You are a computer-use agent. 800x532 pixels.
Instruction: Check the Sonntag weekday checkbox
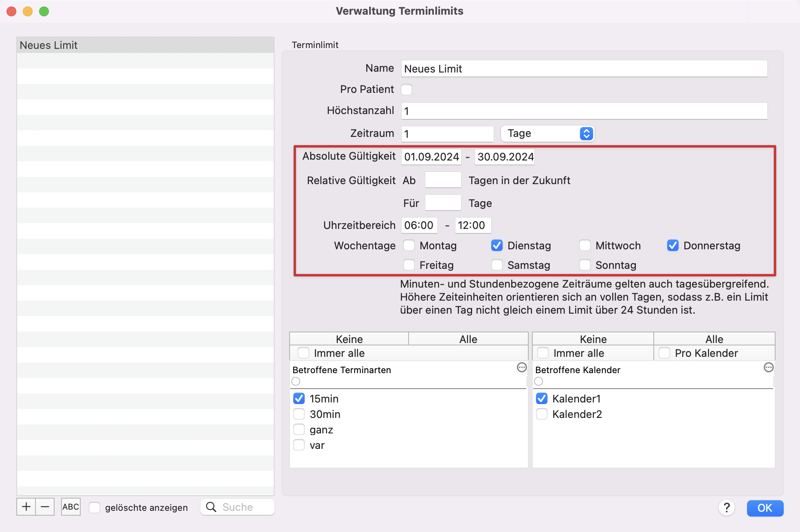pyautogui.click(x=585, y=265)
